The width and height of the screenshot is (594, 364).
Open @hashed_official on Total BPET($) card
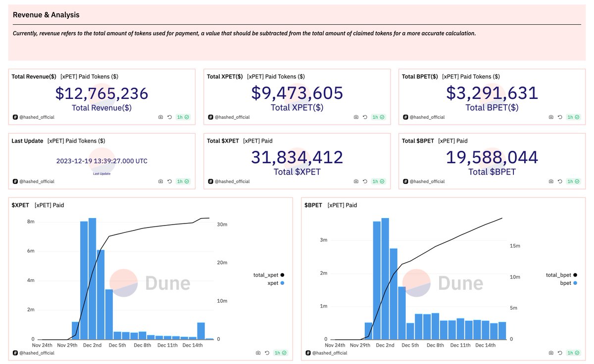427,117
